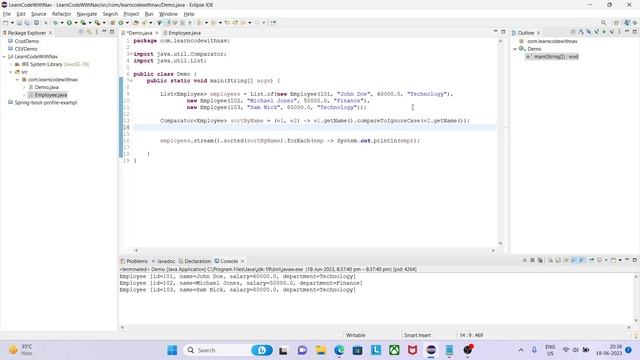The image size is (640, 360).
Task: Open the Window menu
Action: (168, 14)
